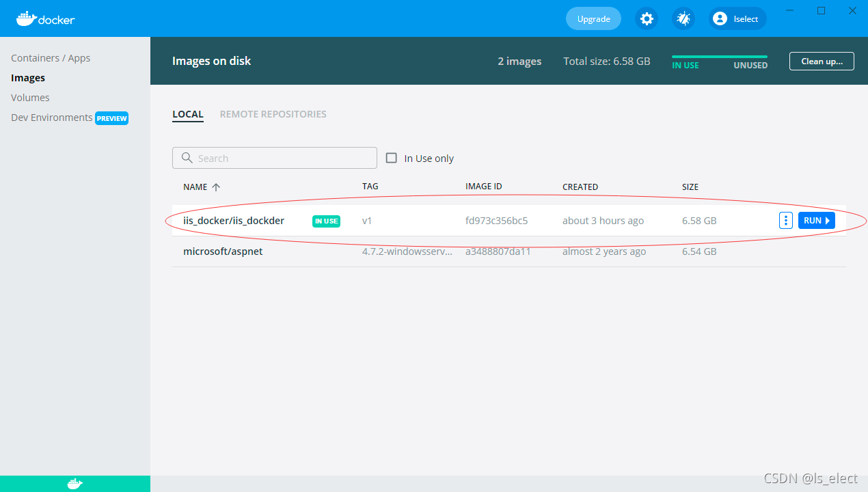Toggle the In Use only checkbox
The image size is (868, 492).
click(392, 158)
